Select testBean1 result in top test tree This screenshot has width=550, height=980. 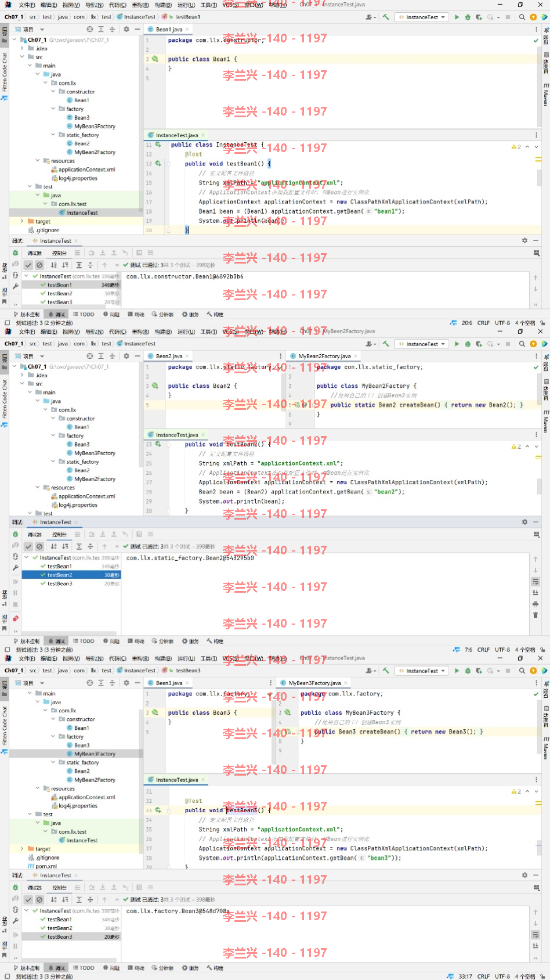click(x=71, y=285)
